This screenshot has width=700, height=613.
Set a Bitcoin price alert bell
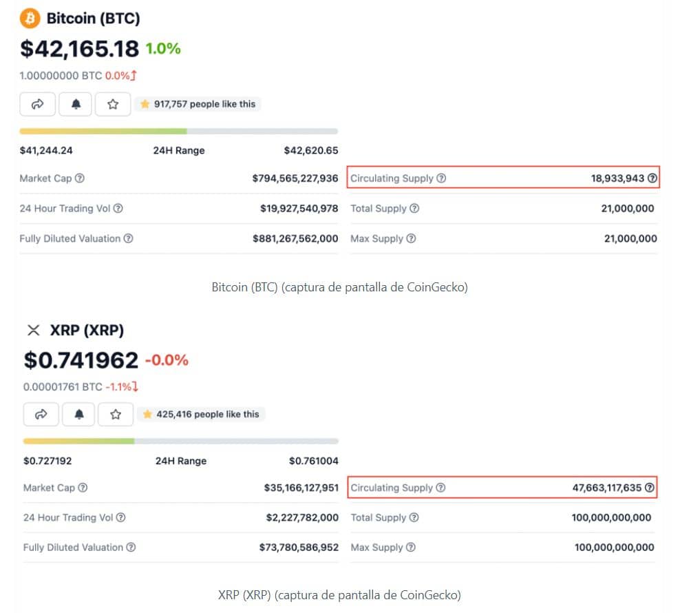pos(76,104)
